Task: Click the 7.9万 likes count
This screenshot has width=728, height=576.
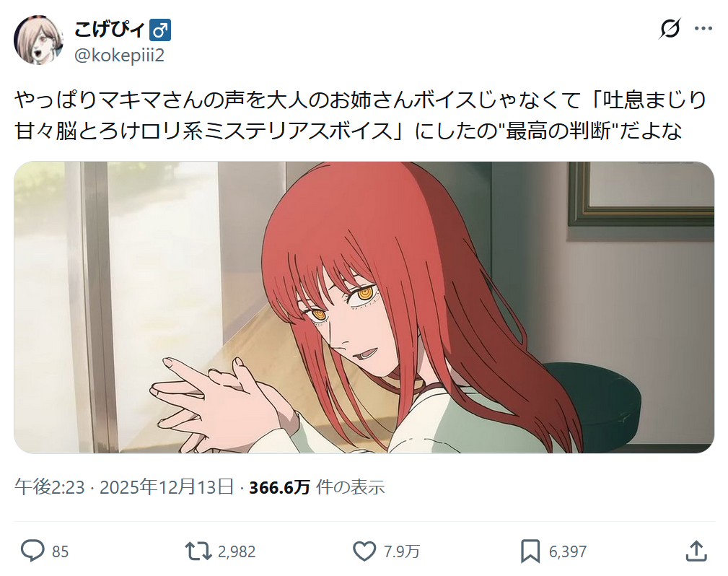Action: tap(402, 552)
